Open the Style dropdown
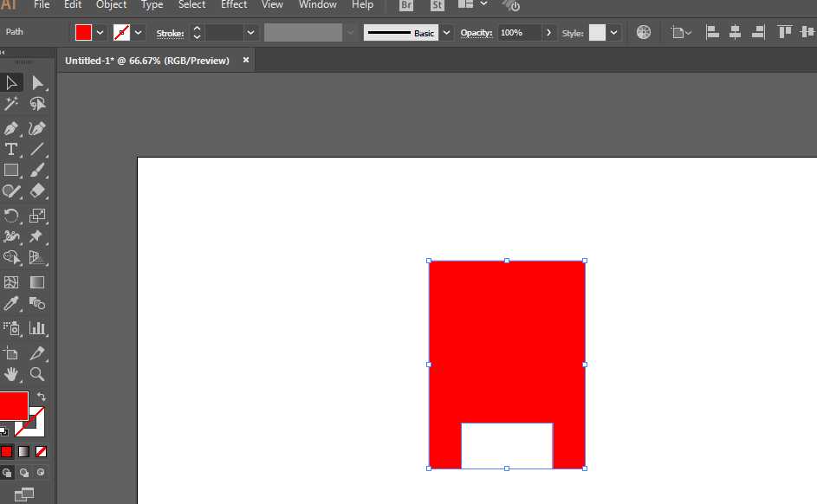Viewport: 817px width, 504px height. pos(613,33)
